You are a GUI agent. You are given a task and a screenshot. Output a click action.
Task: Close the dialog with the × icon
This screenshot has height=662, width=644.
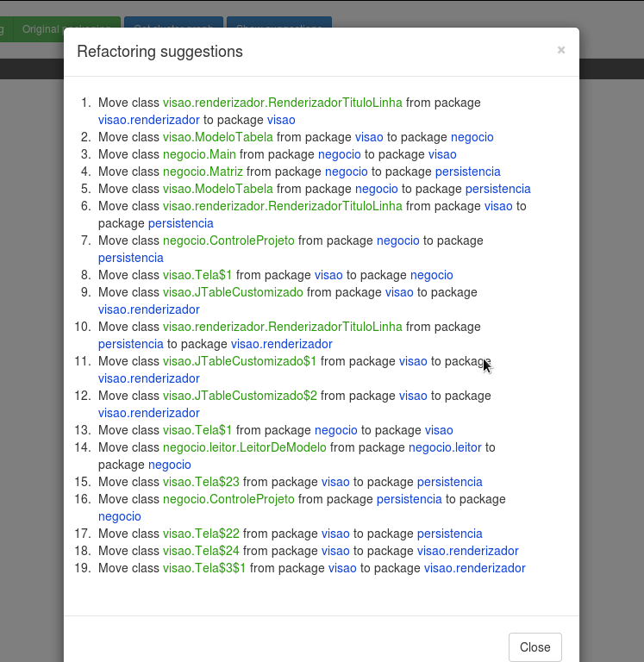coord(561,50)
